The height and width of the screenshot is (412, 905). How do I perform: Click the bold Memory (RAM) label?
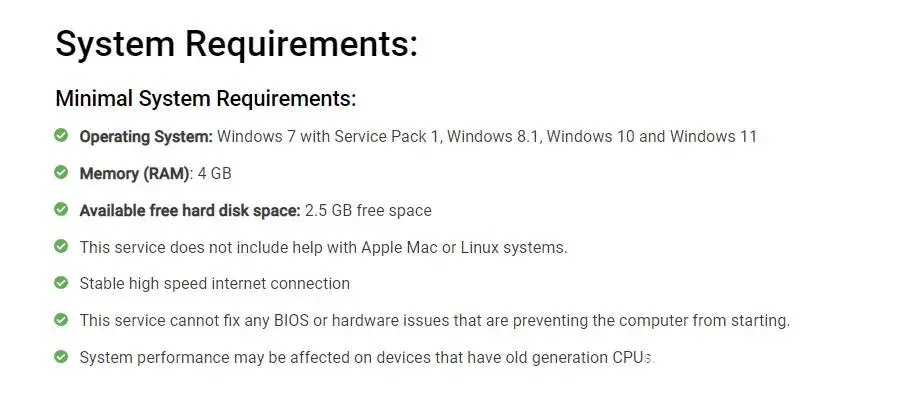(x=134, y=173)
